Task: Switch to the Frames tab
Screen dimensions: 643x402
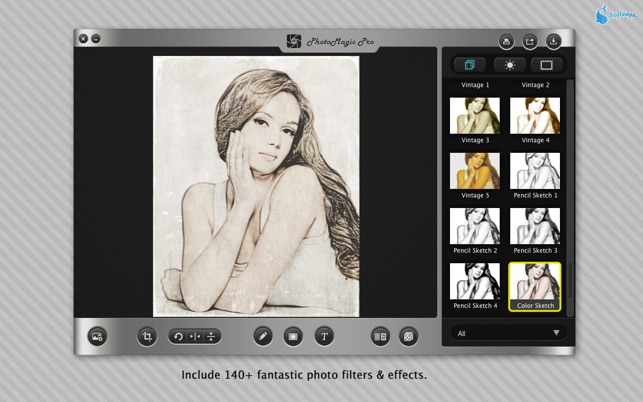Action: pyautogui.click(x=546, y=65)
